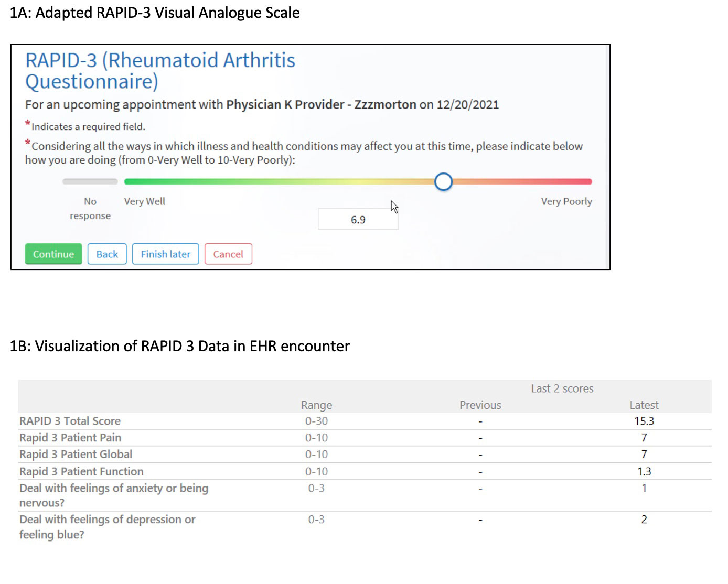Select the Rapid 3 Patient Function row

point(81,471)
